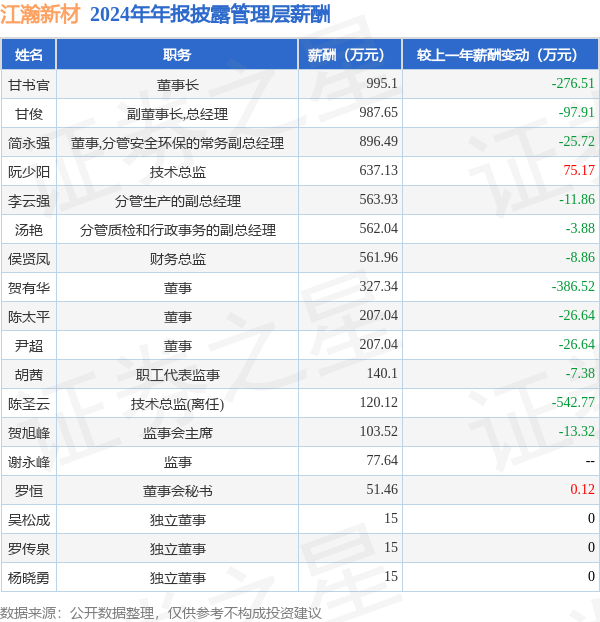
Task: Click the name cell 李云强
Action: click(29, 201)
